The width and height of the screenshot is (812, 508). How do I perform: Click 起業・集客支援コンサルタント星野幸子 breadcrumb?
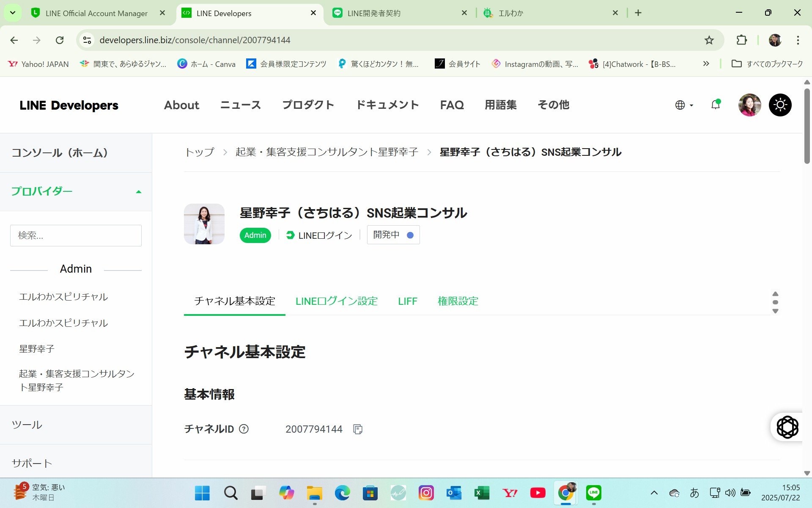[x=327, y=152]
